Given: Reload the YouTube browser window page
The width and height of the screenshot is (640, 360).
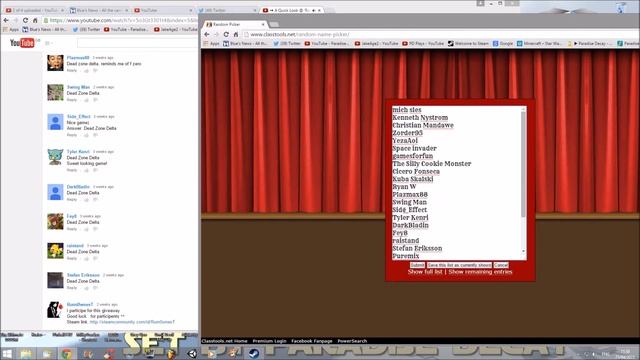Looking at the screenshot, I should coord(25,20).
